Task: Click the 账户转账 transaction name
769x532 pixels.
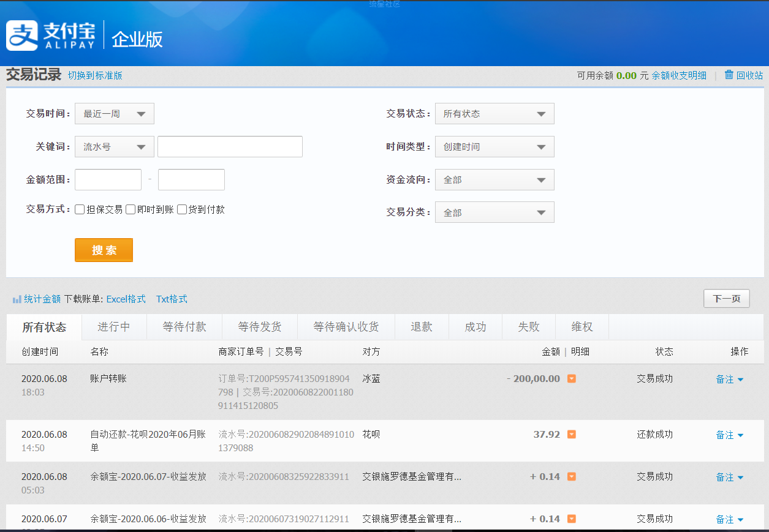Action: tap(108, 379)
